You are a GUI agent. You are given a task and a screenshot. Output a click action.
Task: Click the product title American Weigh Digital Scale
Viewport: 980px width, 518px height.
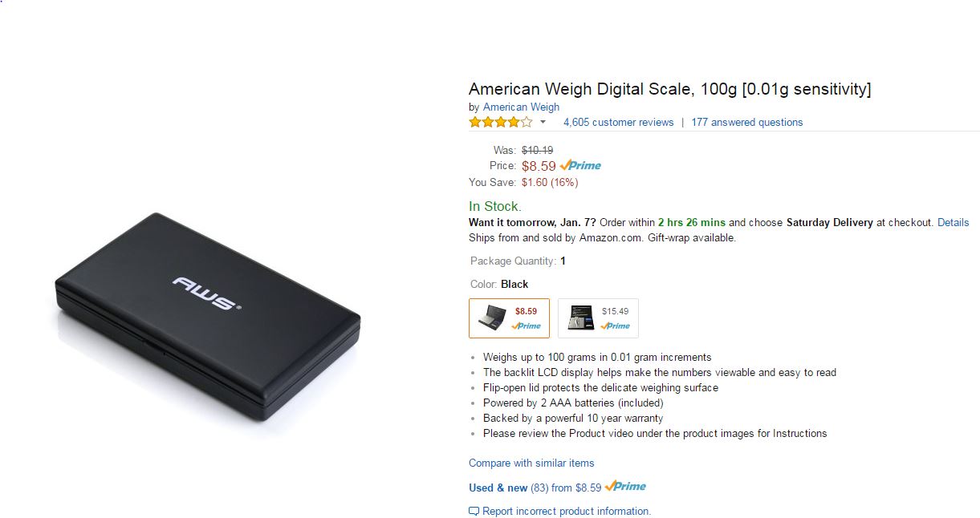point(669,89)
